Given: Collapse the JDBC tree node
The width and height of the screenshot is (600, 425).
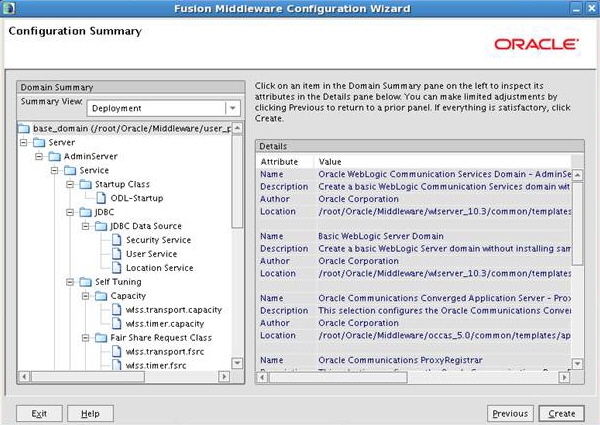Looking at the screenshot, I should point(69,212).
